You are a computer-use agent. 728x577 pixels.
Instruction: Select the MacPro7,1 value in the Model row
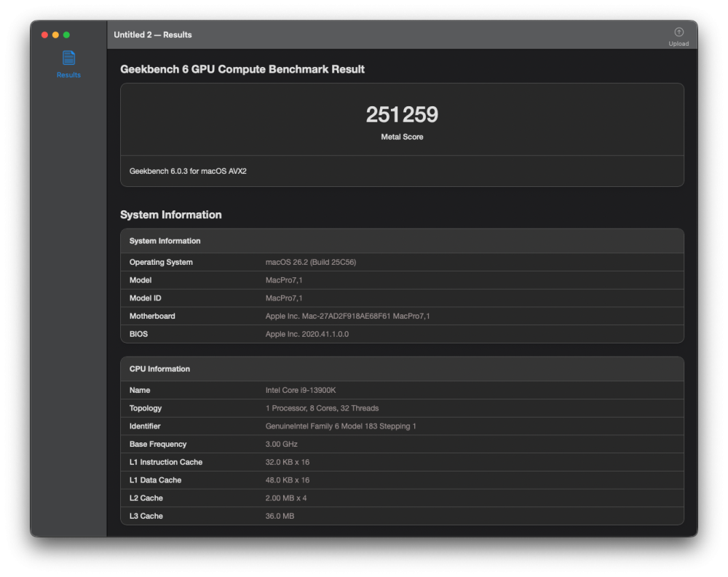click(x=284, y=280)
